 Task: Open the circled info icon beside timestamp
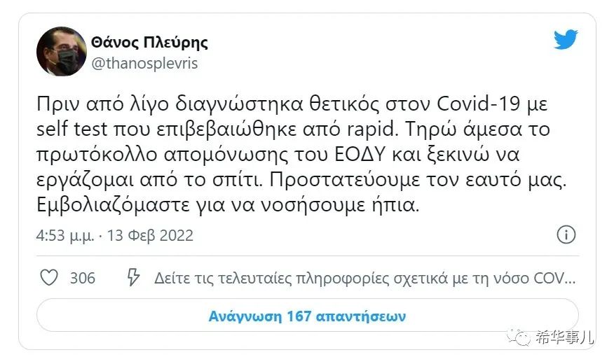point(566,234)
